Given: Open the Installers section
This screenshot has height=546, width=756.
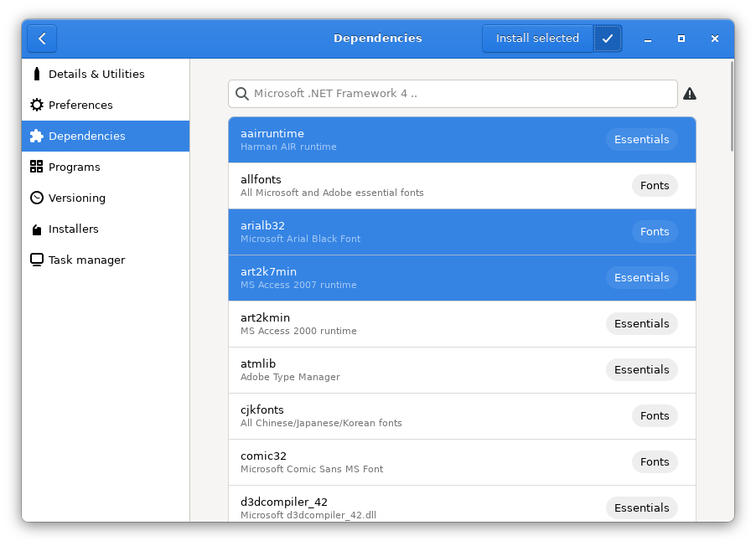Looking at the screenshot, I should tap(106, 229).
